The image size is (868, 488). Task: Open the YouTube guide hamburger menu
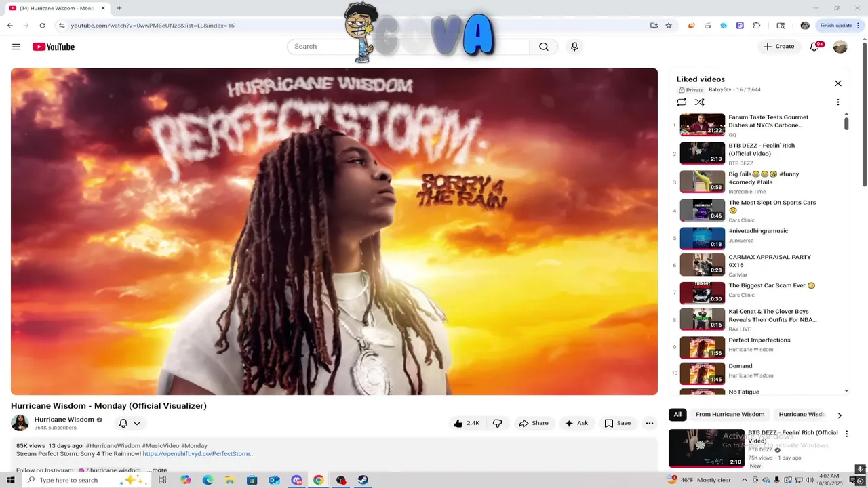16,47
